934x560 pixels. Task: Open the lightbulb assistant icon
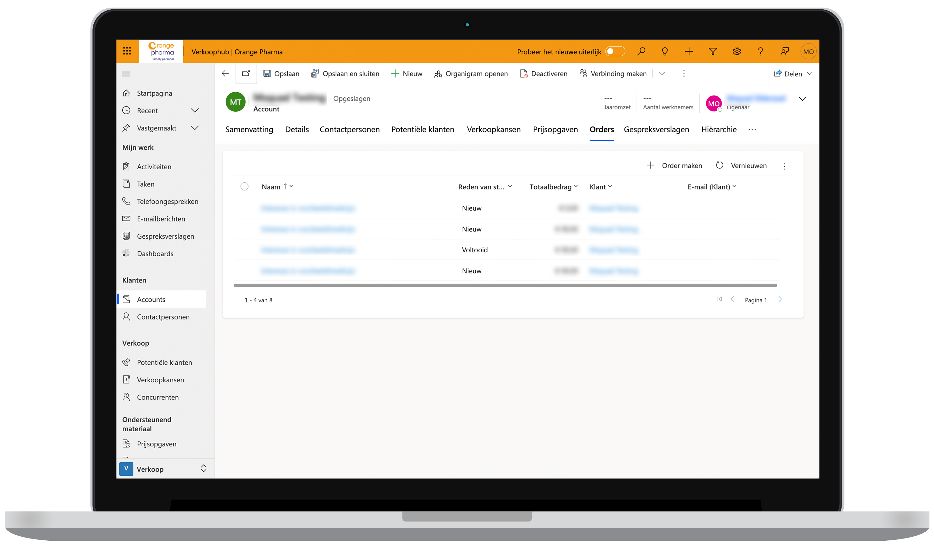pos(665,51)
